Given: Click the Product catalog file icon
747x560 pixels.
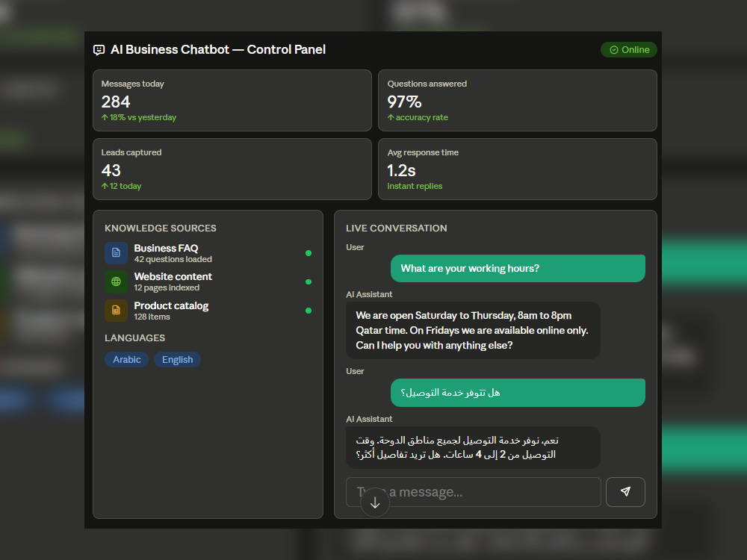Looking at the screenshot, I should pos(117,311).
